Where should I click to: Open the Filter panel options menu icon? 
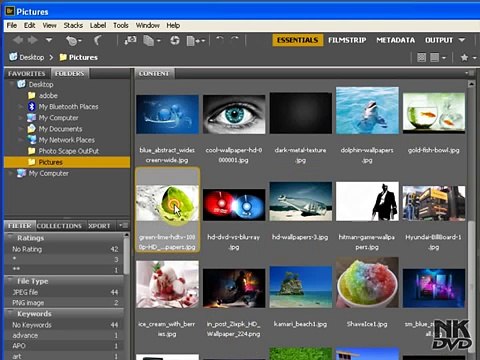(x=123, y=226)
